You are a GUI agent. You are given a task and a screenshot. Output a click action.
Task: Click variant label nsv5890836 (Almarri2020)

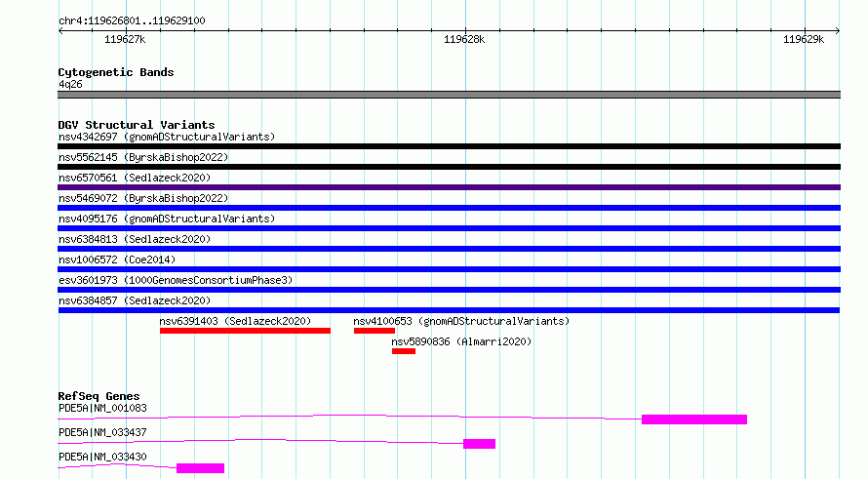coord(461,341)
